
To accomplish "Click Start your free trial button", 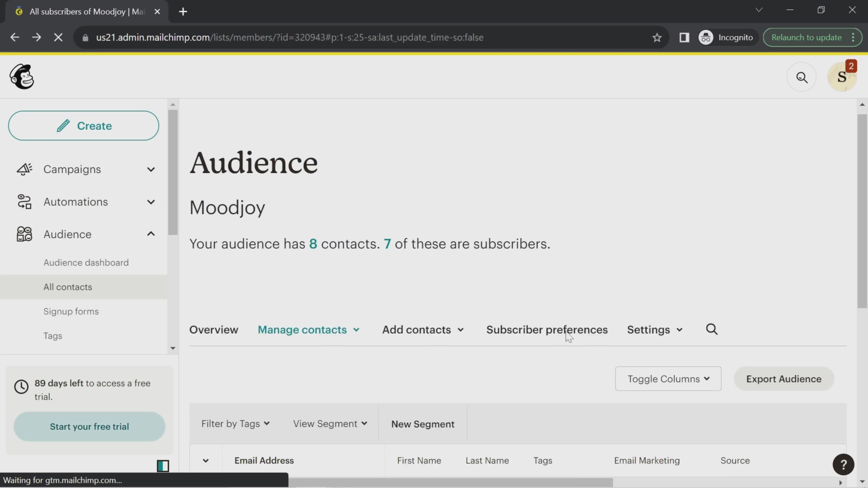I will coord(90,427).
